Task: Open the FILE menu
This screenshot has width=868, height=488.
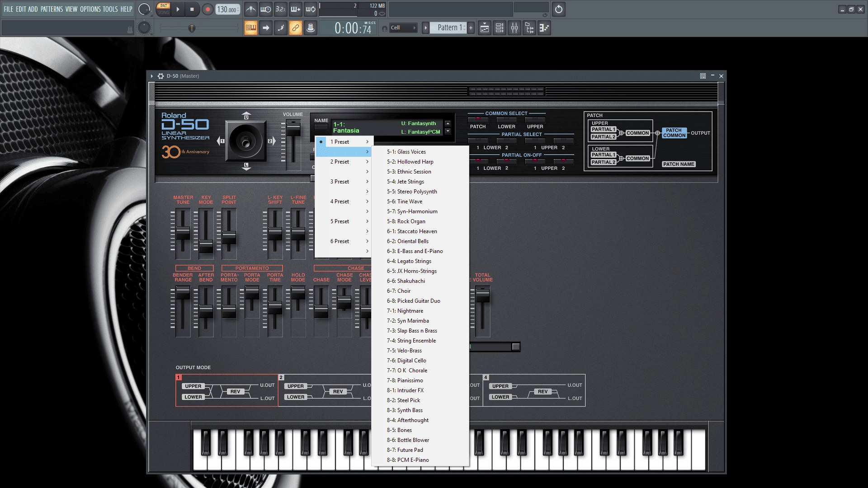Action: coord(9,9)
